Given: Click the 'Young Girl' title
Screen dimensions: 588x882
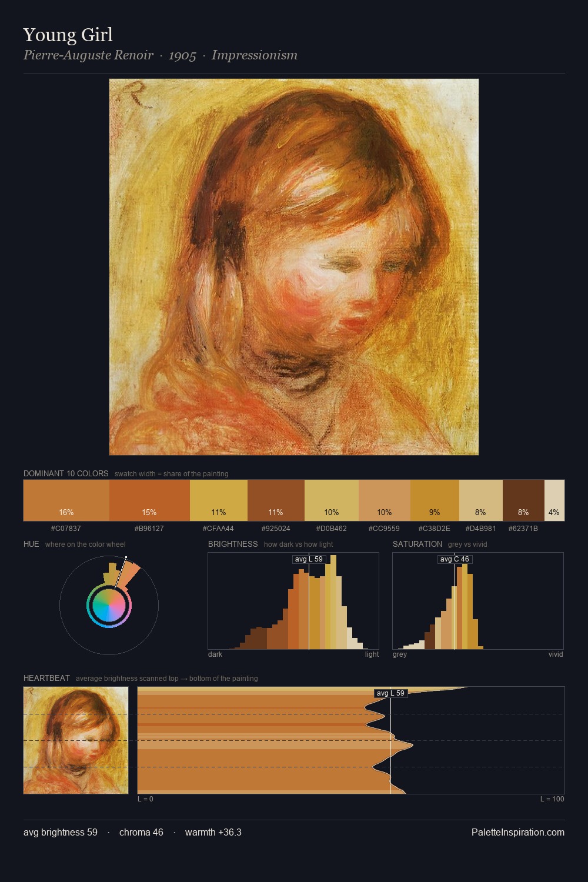Looking at the screenshot, I should [68, 35].
